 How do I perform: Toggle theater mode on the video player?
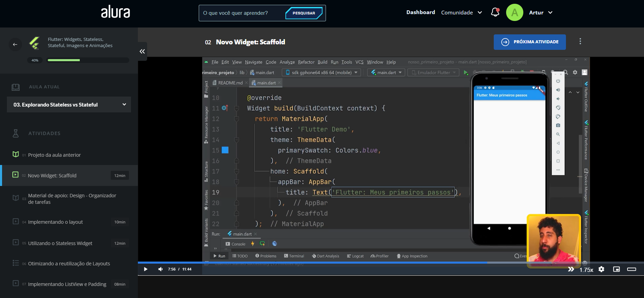632,269
